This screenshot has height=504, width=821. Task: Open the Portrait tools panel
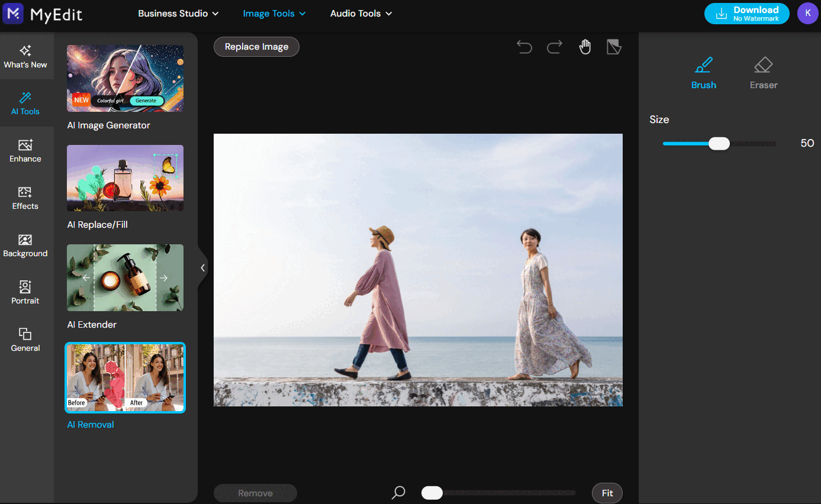[x=25, y=292]
